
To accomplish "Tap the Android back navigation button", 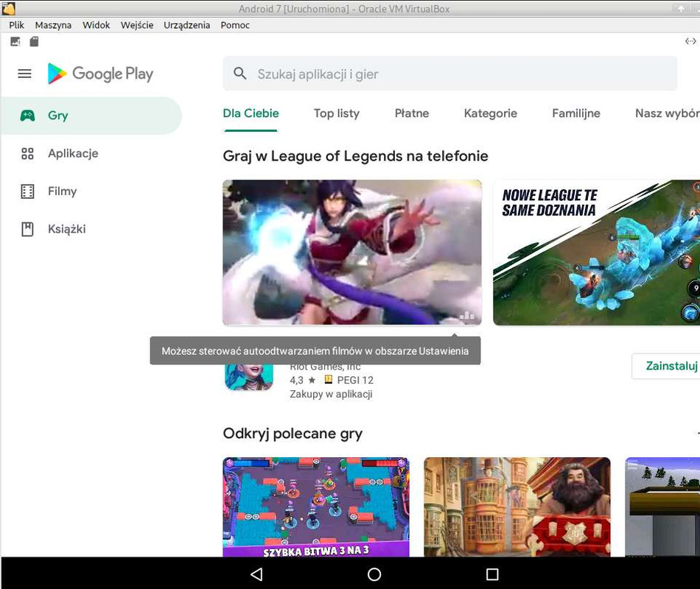I will [x=256, y=574].
